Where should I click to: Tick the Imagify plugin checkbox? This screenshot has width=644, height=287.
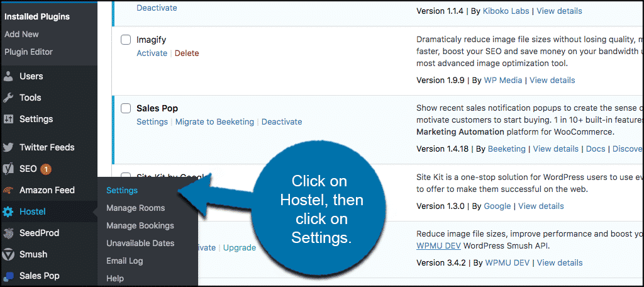[x=126, y=40]
